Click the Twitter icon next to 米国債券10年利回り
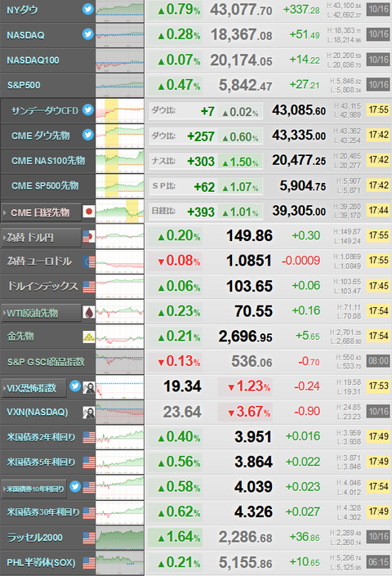This screenshot has height=576, width=392. click(x=75, y=487)
